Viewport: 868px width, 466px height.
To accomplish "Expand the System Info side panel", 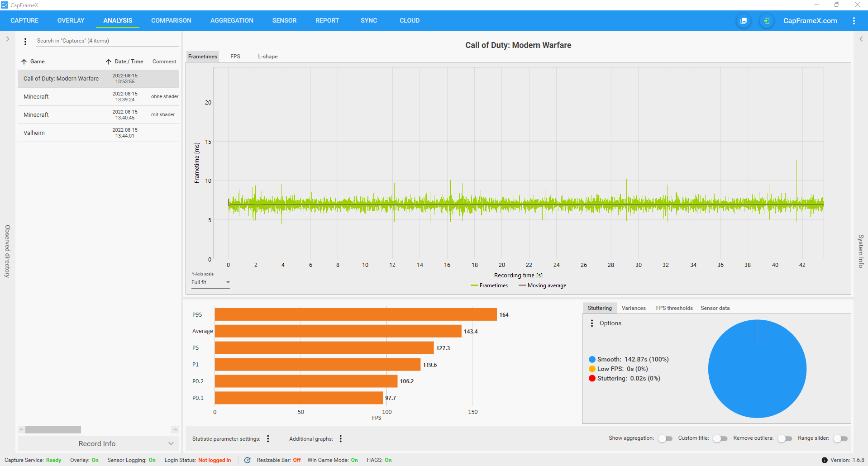I will point(861,39).
